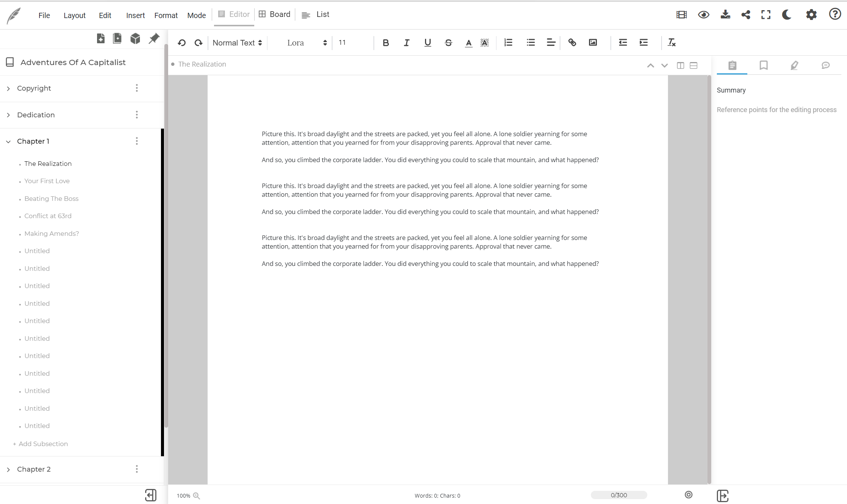Click the download export icon
The width and height of the screenshot is (847, 504).
pyautogui.click(x=725, y=15)
